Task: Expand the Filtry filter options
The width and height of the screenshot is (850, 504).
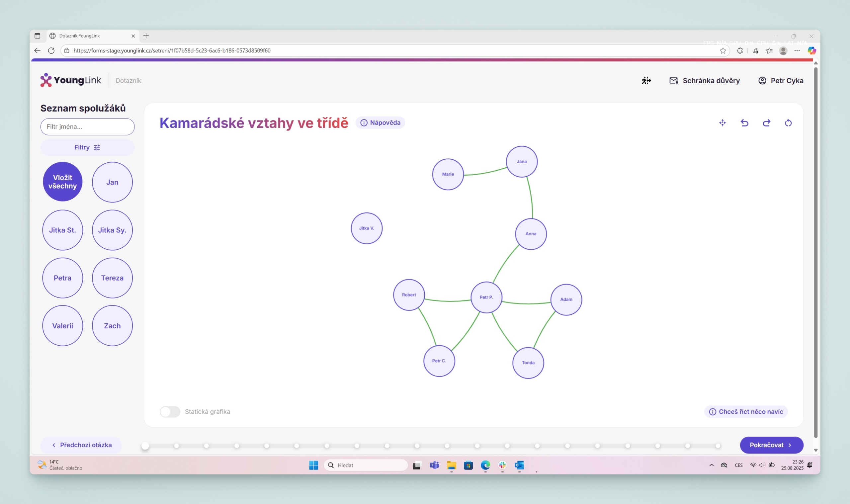Action: [87, 147]
